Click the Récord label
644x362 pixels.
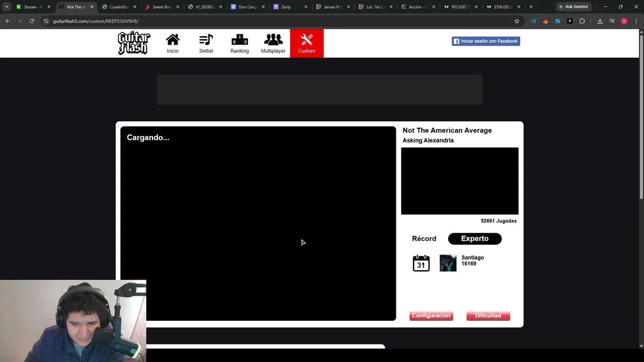click(x=424, y=239)
